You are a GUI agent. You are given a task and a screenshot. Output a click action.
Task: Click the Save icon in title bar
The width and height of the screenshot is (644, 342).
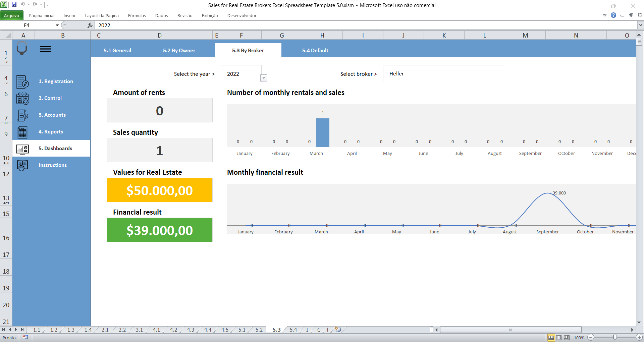coord(14,4)
